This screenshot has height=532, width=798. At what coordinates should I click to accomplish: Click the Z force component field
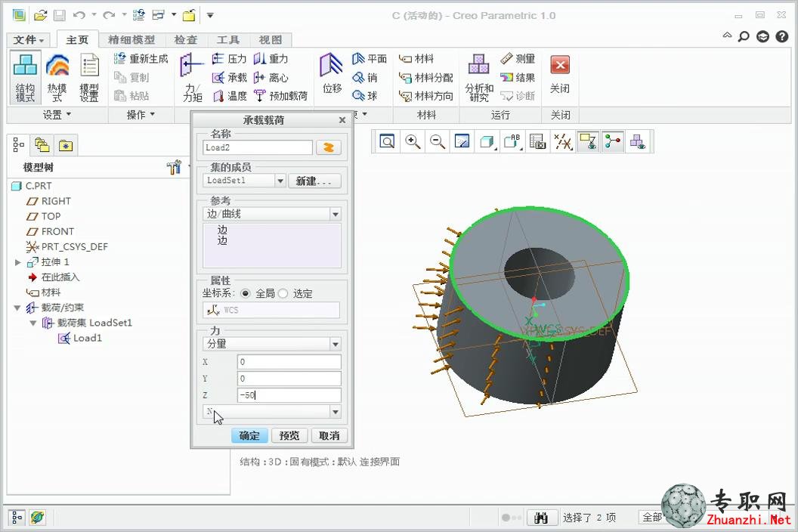tap(289, 395)
